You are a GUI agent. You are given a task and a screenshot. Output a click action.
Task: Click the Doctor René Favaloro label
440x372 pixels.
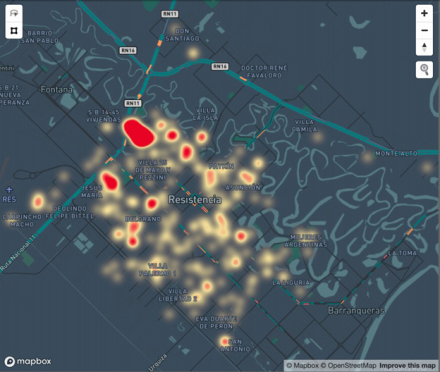coord(264,72)
